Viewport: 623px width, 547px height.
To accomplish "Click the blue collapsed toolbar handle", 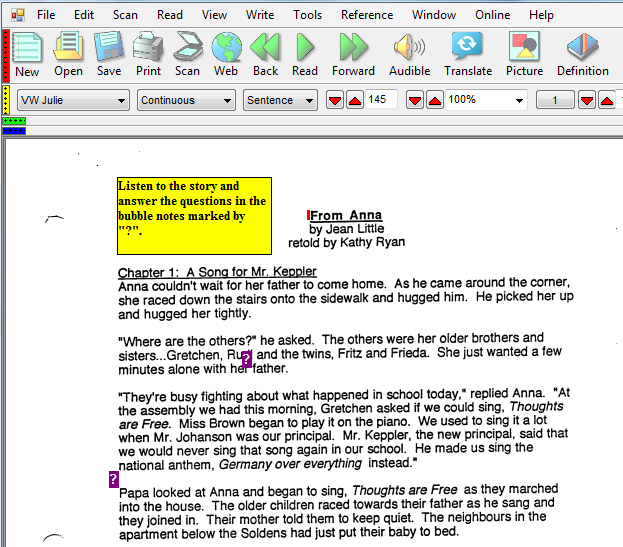I will [x=14, y=131].
